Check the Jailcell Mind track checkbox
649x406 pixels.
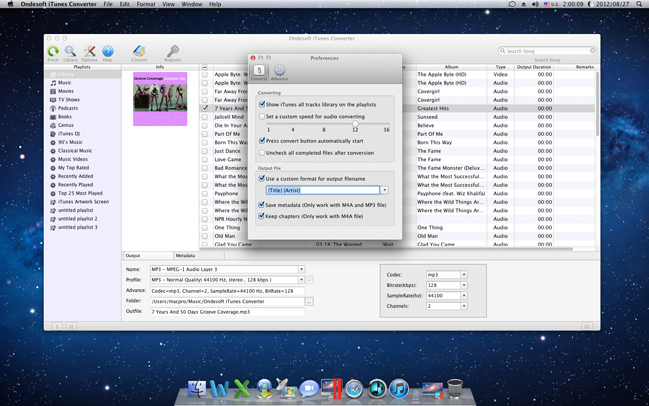pyautogui.click(x=205, y=117)
